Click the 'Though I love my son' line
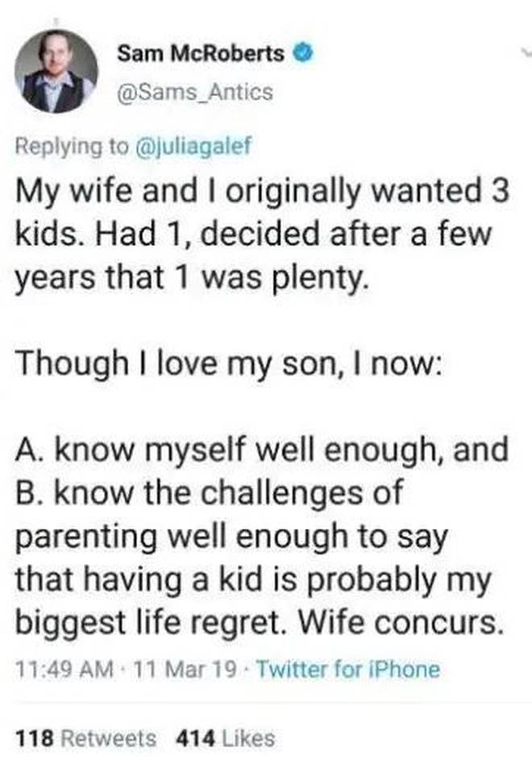532x757 pixels. pyautogui.click(x=228, y=364)
